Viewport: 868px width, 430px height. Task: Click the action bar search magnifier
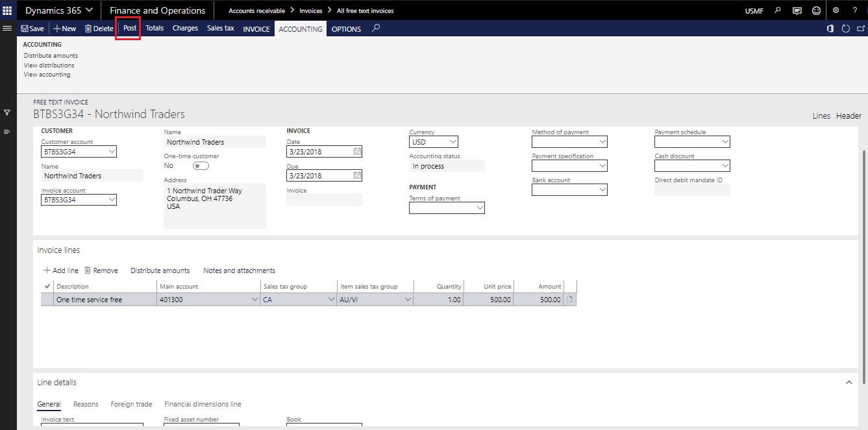(x=376, y=29)
